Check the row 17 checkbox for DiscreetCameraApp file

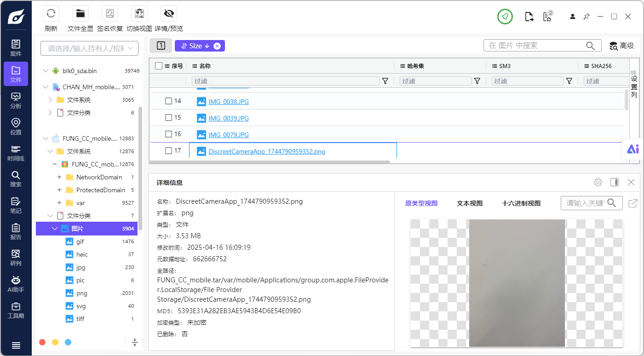[x=168, y=150]
